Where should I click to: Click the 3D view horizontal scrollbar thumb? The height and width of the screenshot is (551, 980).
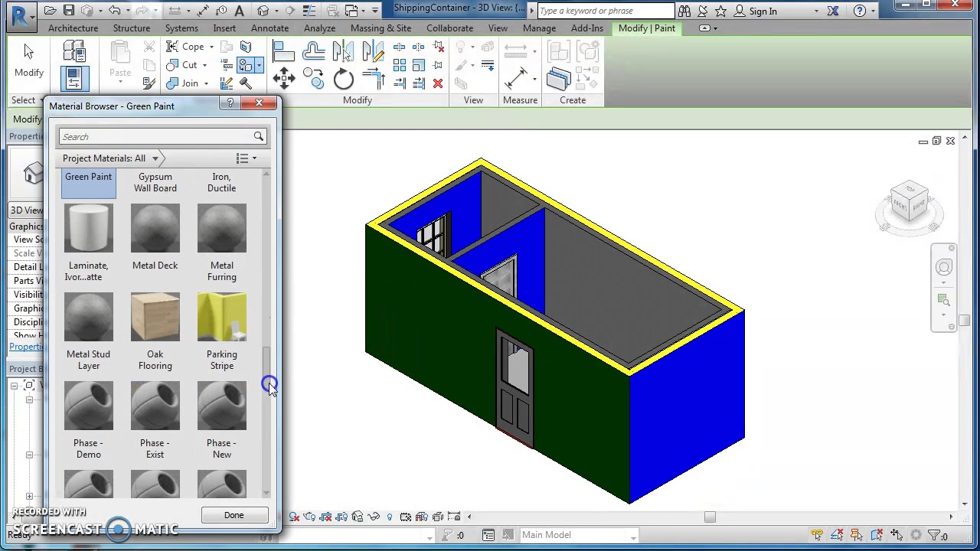(x=710, y=517)
